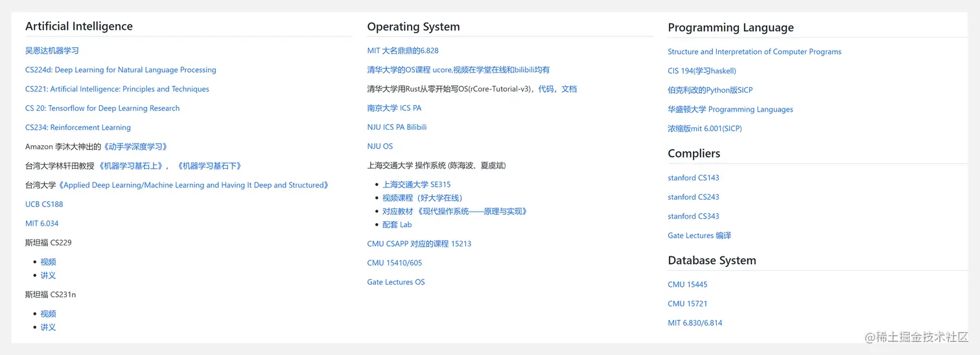The image size is (980, 355).
Task: Open 浓缩版mit 6.001(SICP) link
Action: (705, 129)
